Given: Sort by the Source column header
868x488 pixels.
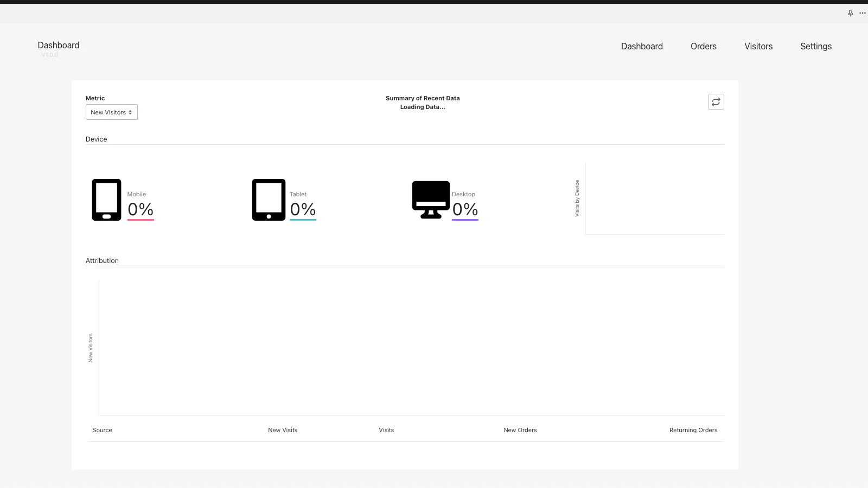Looking at the screenshot, I should (103, 430).
